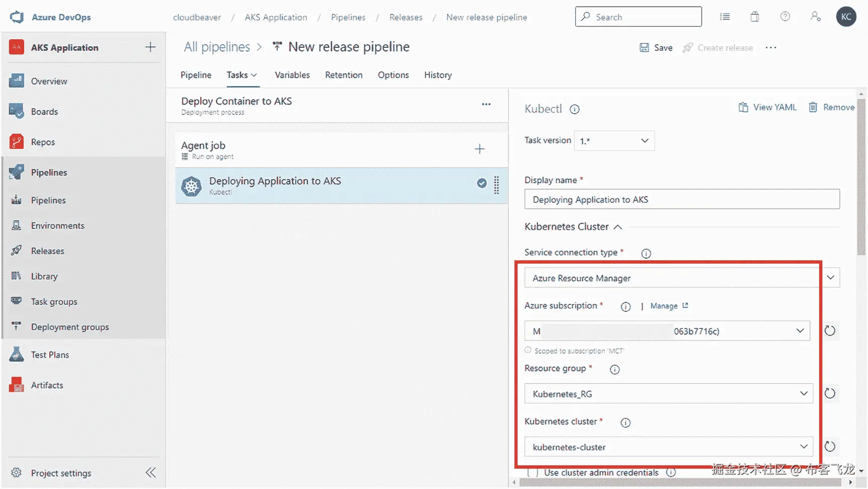Open the user settings icon
This screenshot has width=868, height=489.
[816, 17]
